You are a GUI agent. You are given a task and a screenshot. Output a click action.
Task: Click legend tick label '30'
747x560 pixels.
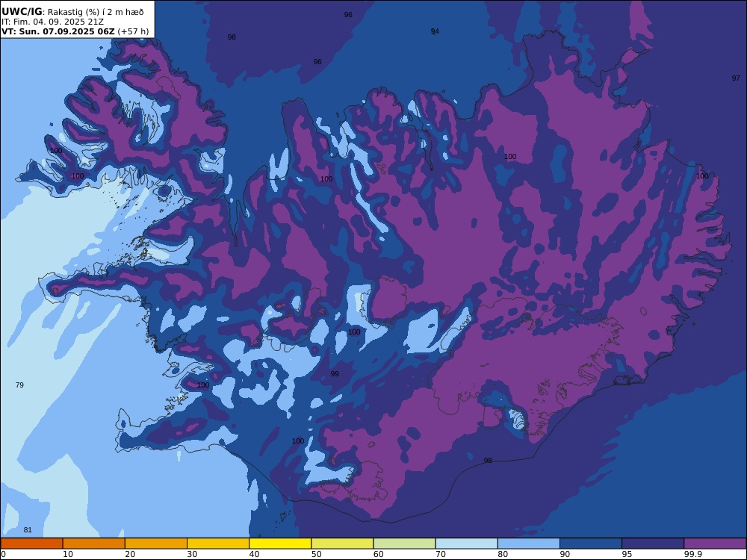click(x=193, y=554)
